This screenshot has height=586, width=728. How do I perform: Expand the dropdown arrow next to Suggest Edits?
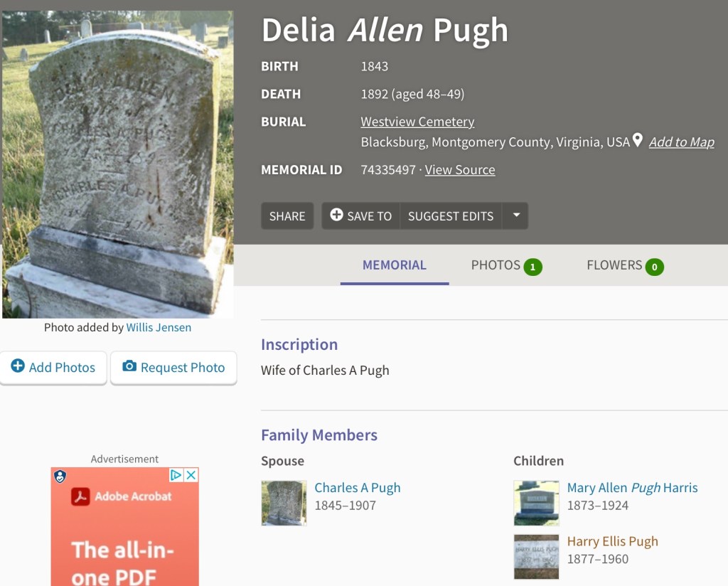pos(516,215)
